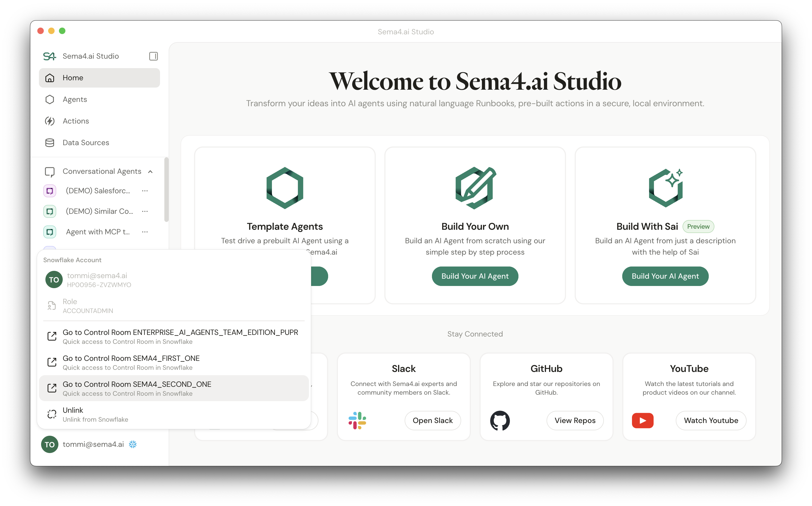Click Build Your AI Agent under Build Your Own
This screenshot has width=812, height=506.
pos(475,276)
